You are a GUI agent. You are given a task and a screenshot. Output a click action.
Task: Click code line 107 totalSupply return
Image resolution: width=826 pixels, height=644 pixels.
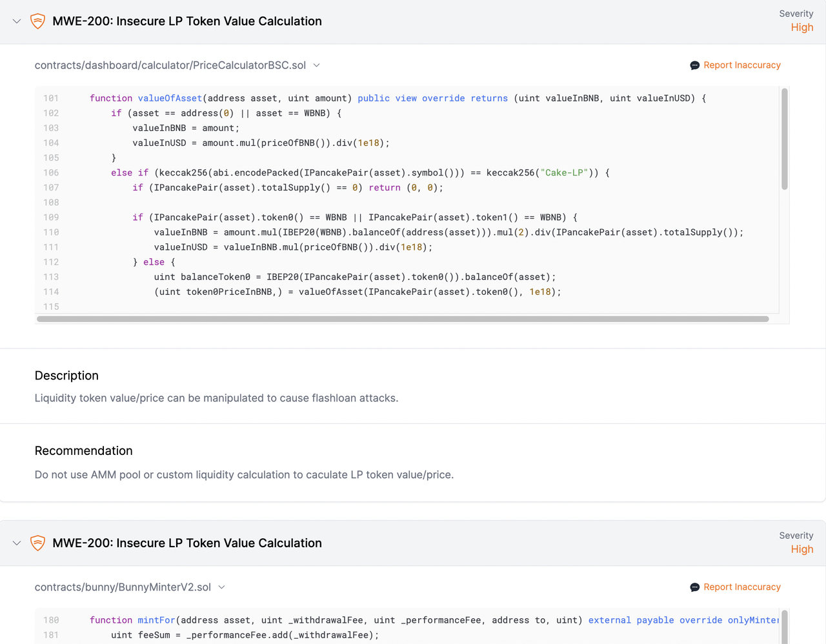tap(288, 187)
